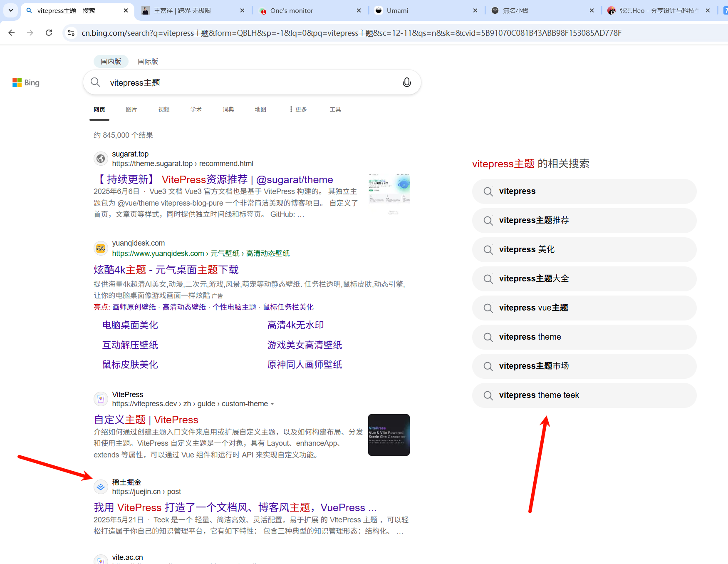This screenshot has width=728, height=564.
Task: Open the 工具 search tools
Action: pyautogui.click(x=335, y=109)
